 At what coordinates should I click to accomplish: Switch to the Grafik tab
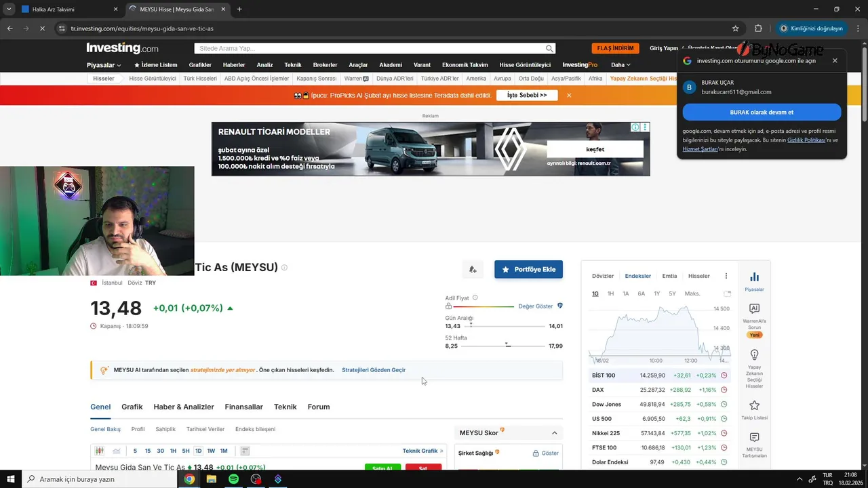click(132, 407)
